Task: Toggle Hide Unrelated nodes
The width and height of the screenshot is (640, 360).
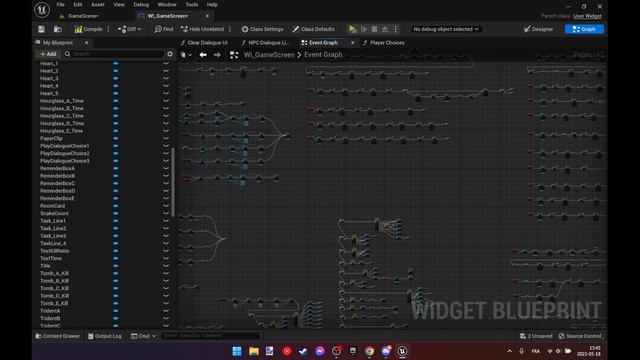Action: 202,29
